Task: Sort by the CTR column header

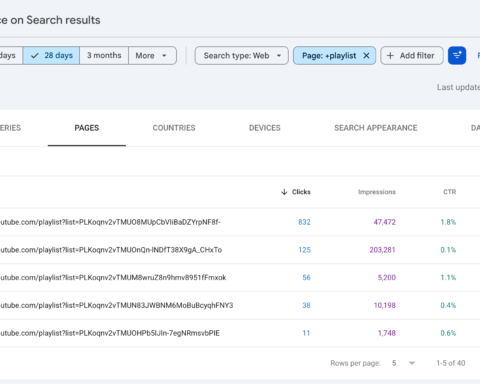Action: (x=449, y=192)
